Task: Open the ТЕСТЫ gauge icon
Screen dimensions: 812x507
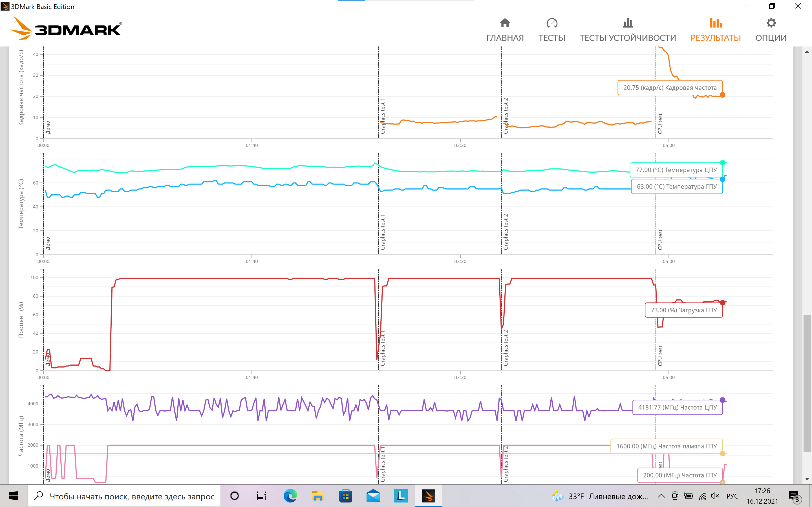Action: 551,23
